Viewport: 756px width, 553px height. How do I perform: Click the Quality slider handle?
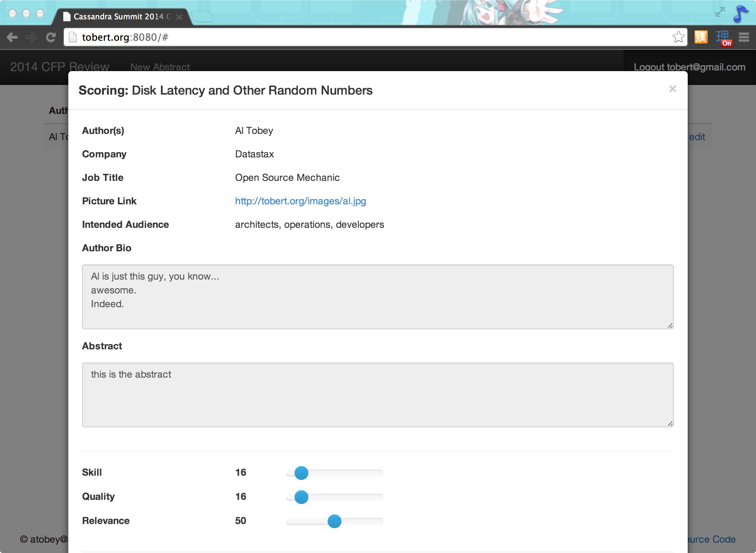coord(301,497)
